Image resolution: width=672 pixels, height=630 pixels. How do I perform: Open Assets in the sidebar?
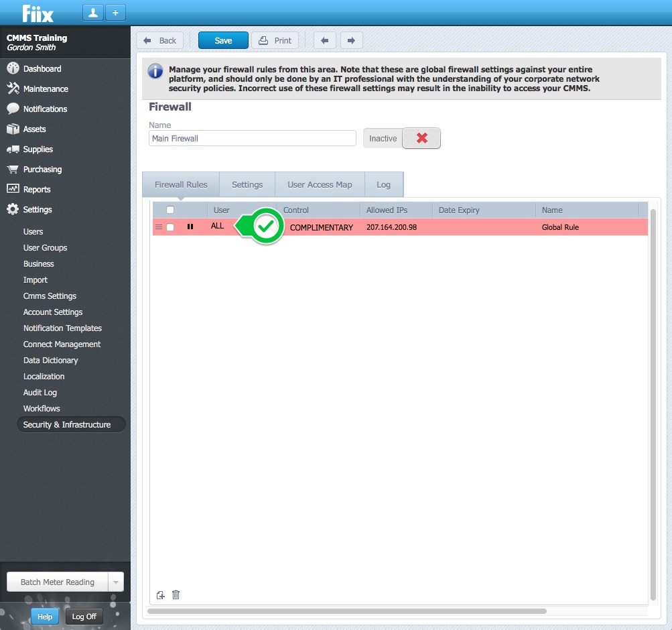[x=34, y=129]
